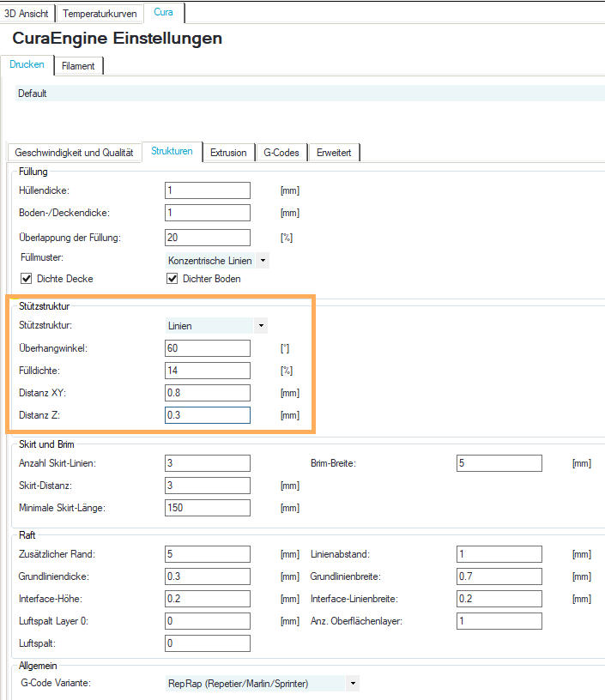Click the Brim-Breite label text
Viewport: 605px width, 700px height.
coord(333,463)
